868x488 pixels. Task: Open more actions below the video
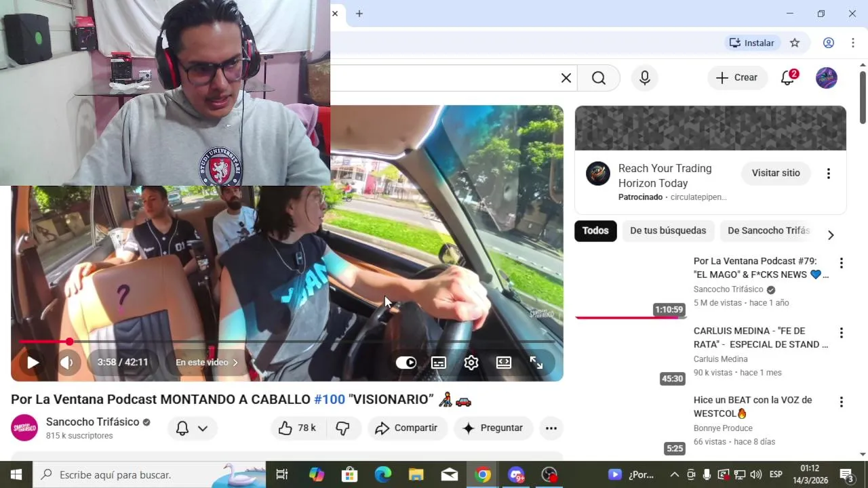pos(551,428)
